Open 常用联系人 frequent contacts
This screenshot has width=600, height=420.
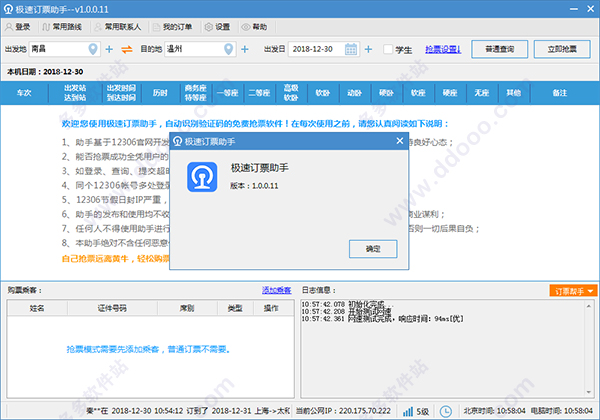[x=117, y=27]
